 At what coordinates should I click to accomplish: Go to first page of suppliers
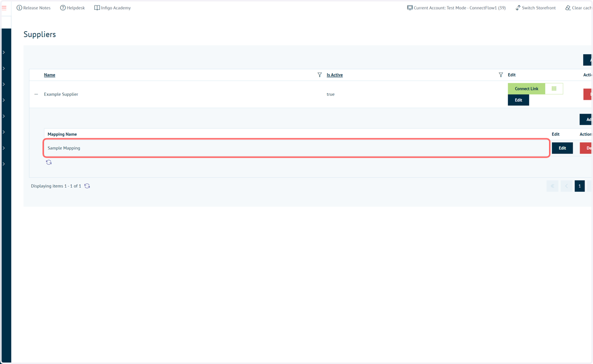click(552, 186)
